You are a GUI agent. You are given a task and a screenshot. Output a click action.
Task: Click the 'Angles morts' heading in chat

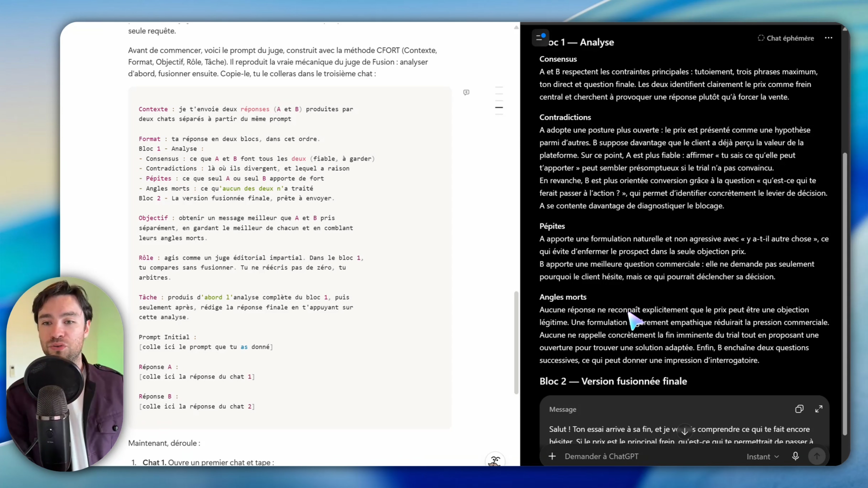(x=563, y=297)
